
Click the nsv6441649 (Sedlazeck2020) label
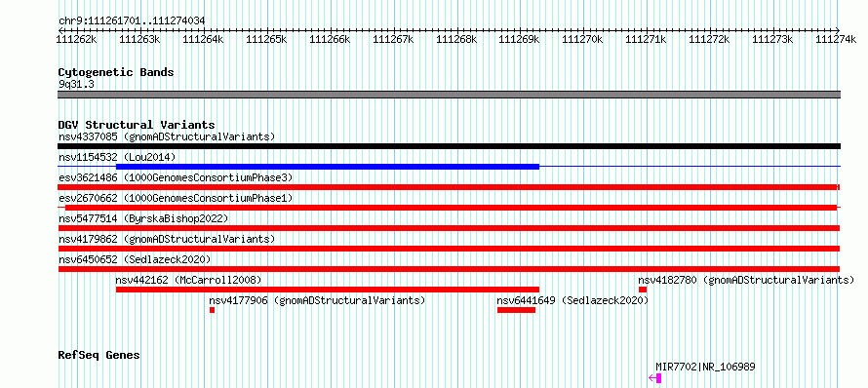click(x=572, y=300)
